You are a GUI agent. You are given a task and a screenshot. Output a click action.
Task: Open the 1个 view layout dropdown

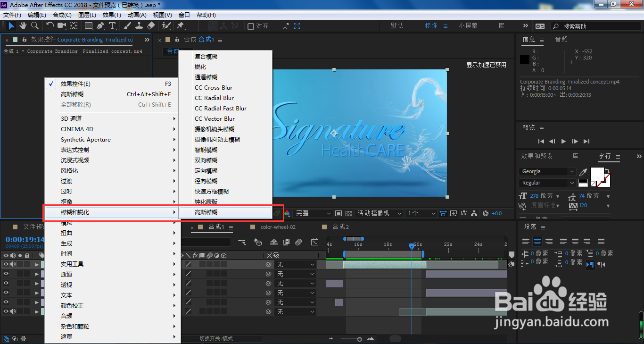[x=421, y=213]
